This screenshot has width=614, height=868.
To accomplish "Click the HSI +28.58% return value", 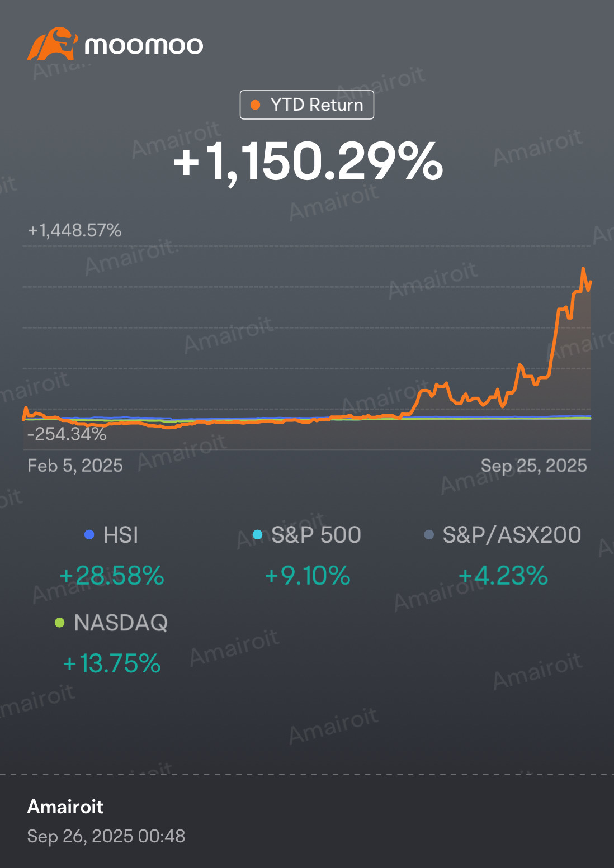I will click(x=112, y=576).
